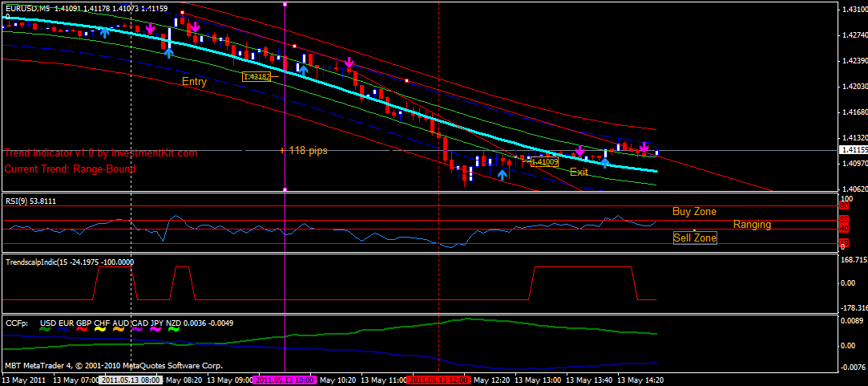The image size is (868, 386).
Task: Click the current price tag 1.41159 on price axis
Action: [853, 150]
